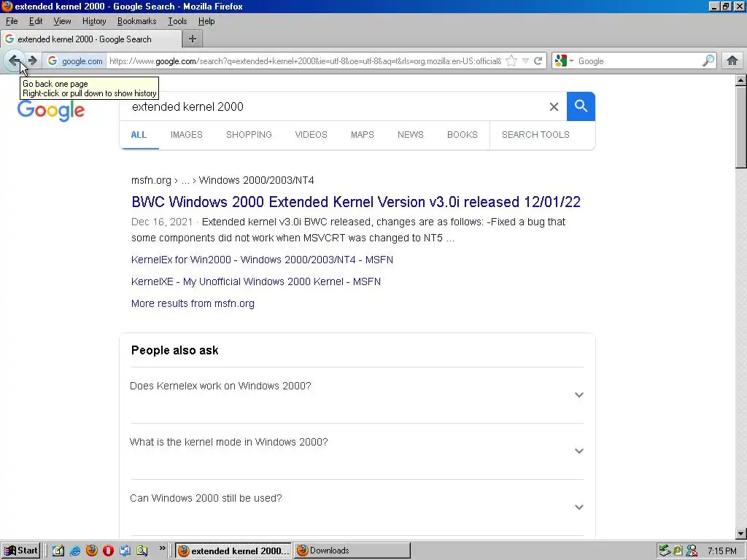
Task: Open a new tab with plus button
Action: coord(193,39)
